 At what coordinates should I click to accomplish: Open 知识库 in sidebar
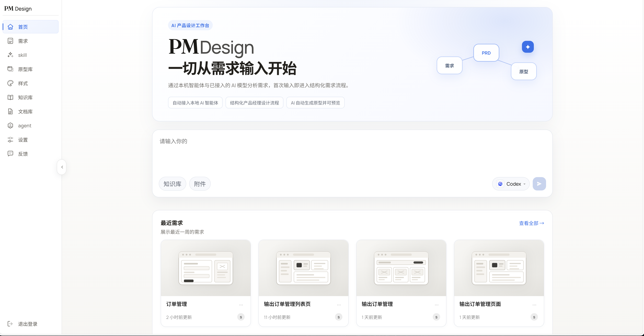click(x=30, y=97)
